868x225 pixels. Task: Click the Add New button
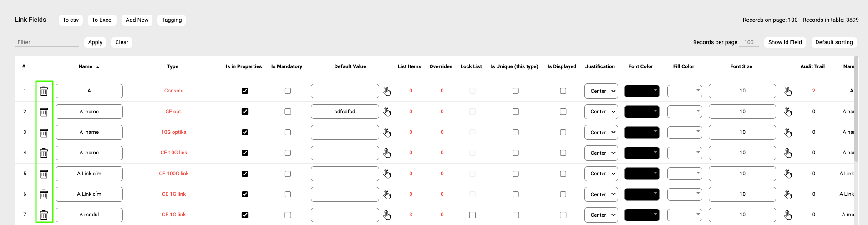click(x=137, y=20)
